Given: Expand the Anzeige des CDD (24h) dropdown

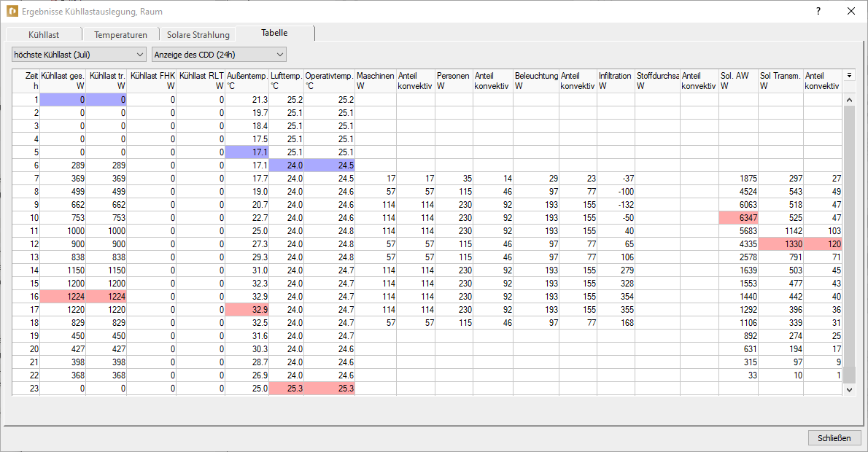Looking at the screenshot, I should click(x=220, y=54).
